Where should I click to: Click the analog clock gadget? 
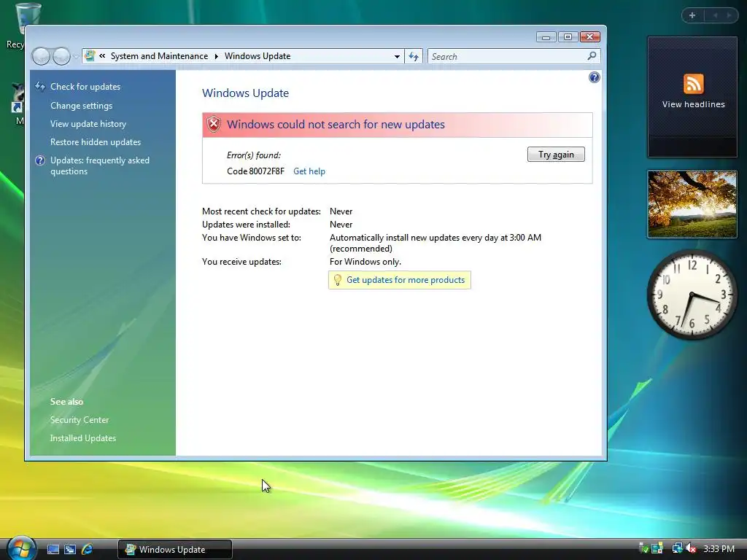pos(692,295)
